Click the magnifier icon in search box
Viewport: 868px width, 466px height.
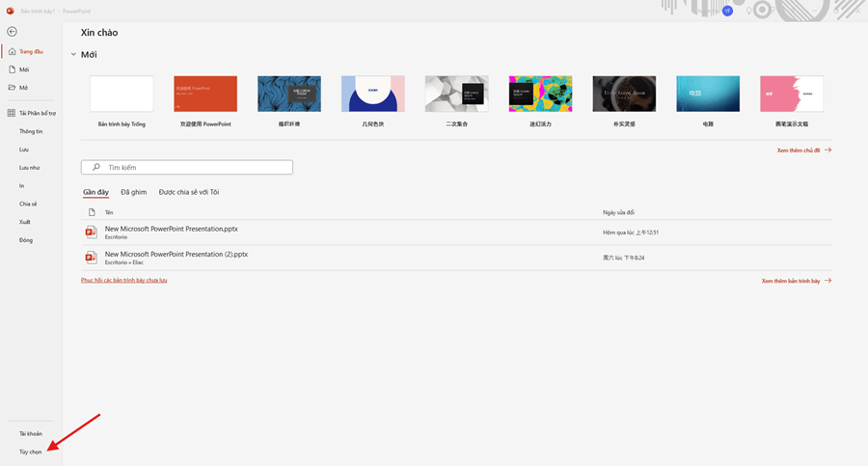[96, 167]
